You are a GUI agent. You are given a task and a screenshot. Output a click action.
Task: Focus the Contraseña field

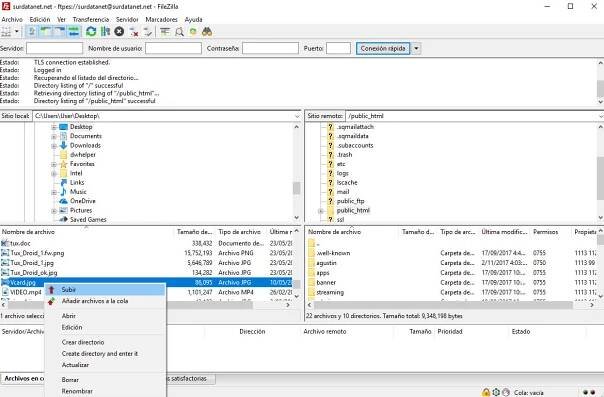(x=270, y=48)
